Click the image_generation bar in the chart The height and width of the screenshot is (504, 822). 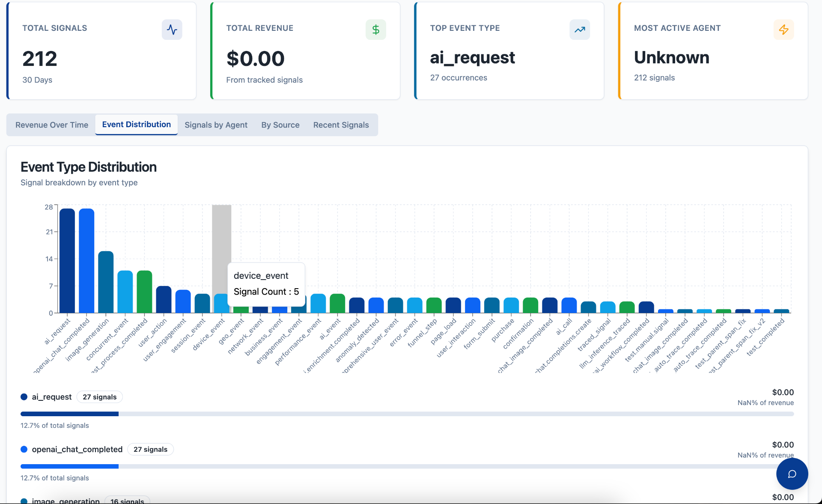(106, 282)
